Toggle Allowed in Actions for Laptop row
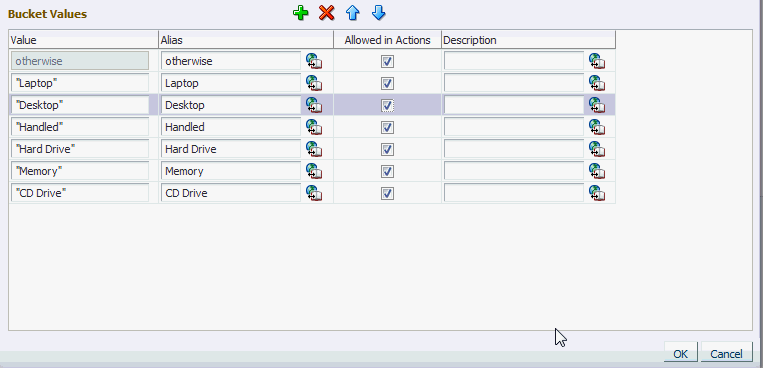Viewport: 763px width, 368px height. tap(387, 84)
